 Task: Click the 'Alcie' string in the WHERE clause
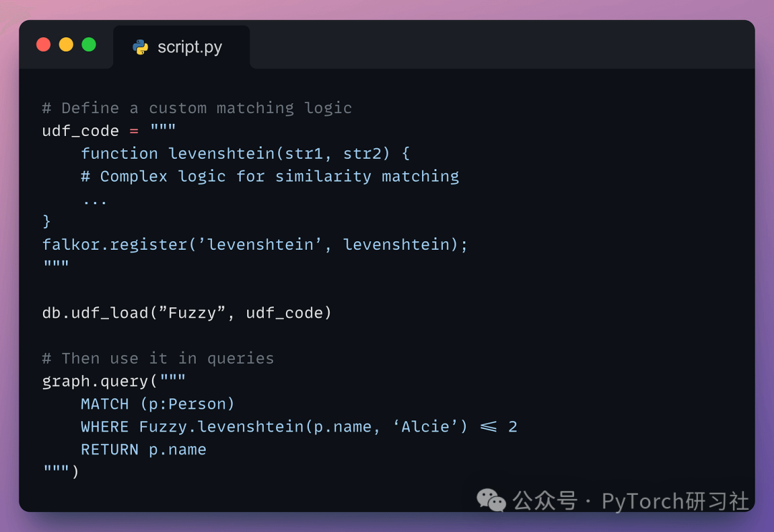pos(429,427)
